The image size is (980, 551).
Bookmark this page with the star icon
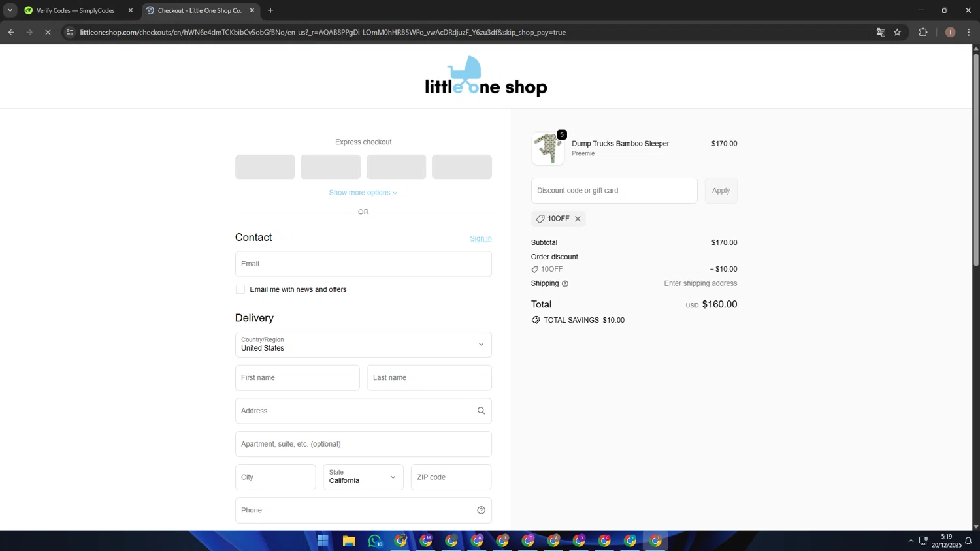897,32
